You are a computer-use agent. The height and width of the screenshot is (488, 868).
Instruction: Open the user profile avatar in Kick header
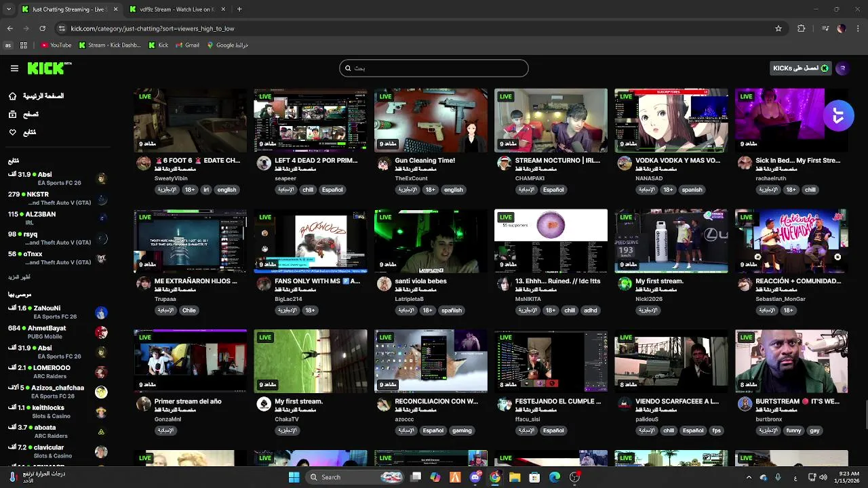pyautogui.click(x=842, y=68)
